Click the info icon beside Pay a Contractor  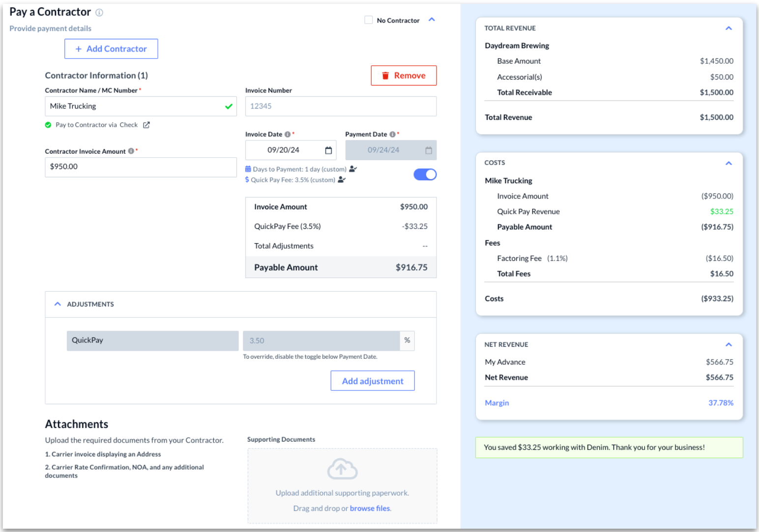pyautogui.click(x=99, y=12)
